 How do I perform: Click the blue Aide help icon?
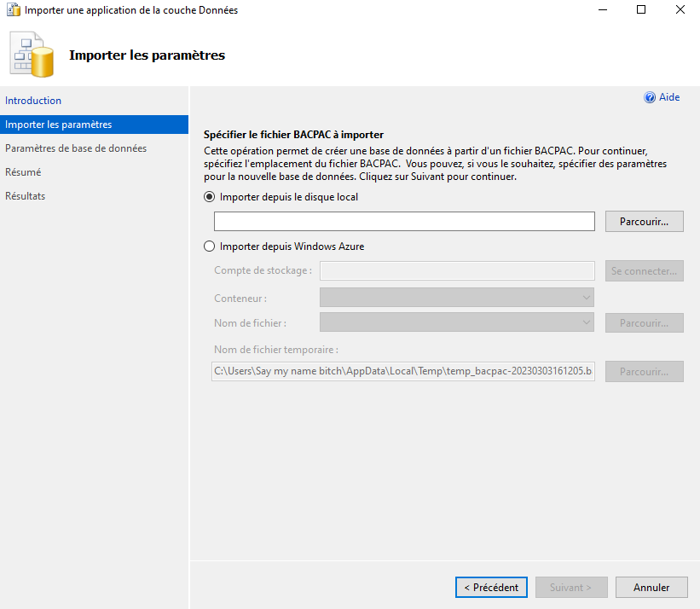(650, 97)
